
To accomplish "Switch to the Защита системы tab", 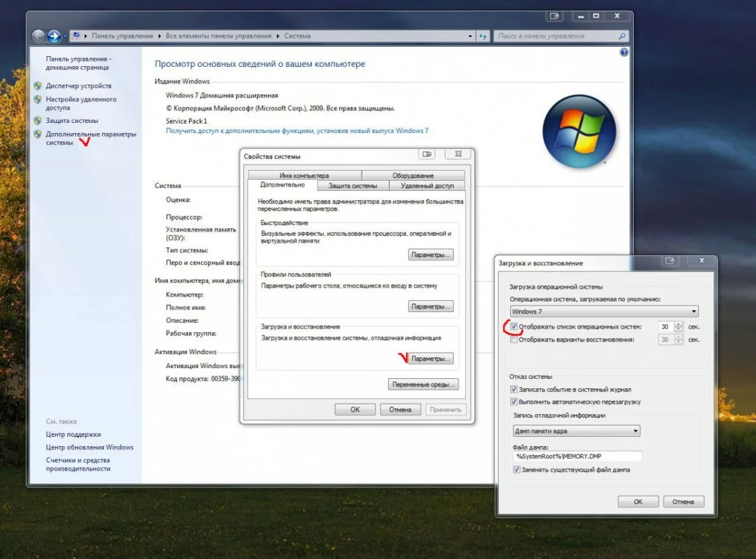I will pyautogui.click(x=353, y=186).
